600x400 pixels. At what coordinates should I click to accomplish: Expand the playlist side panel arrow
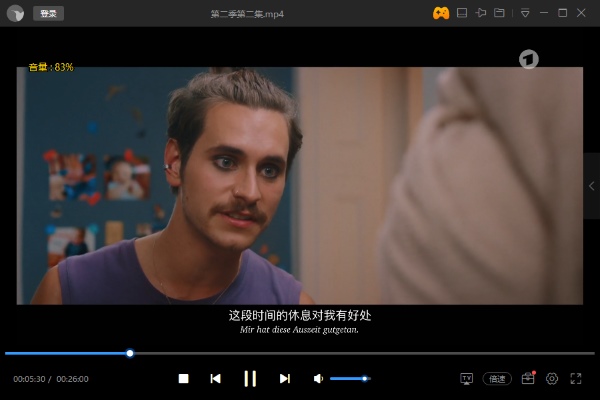pyautogui.click(x=592, y=186)
